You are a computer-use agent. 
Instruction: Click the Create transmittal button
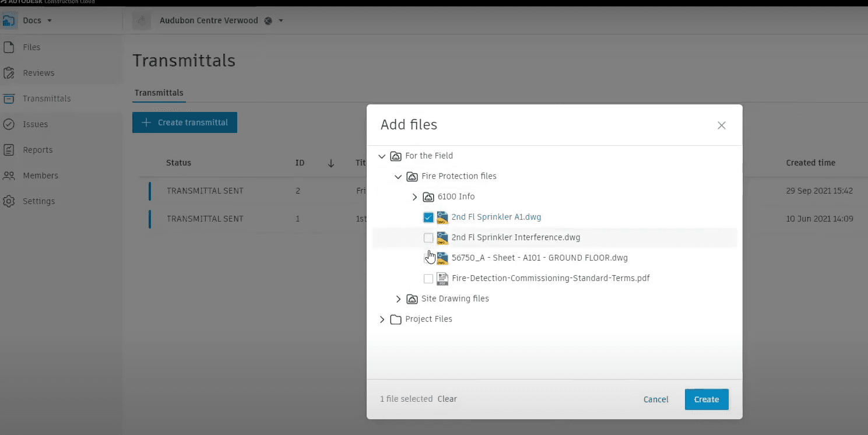tap(185, 122)
